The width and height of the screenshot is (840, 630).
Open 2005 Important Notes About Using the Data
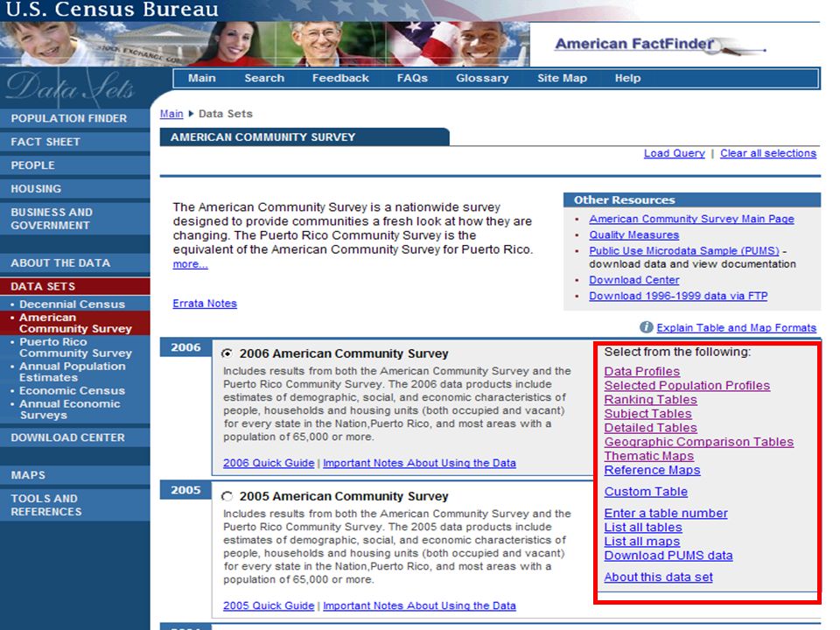tap(419, 605)
